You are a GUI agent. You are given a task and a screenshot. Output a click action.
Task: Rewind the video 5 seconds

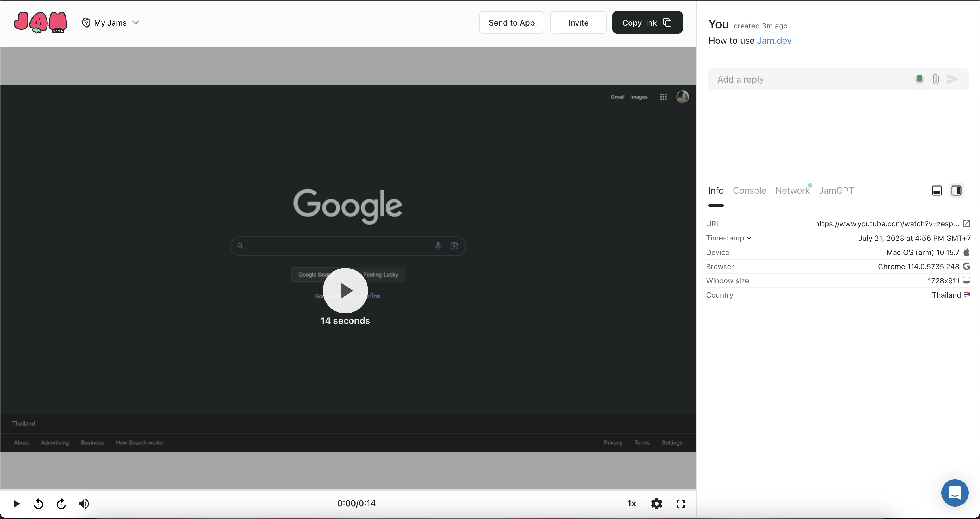39,504
